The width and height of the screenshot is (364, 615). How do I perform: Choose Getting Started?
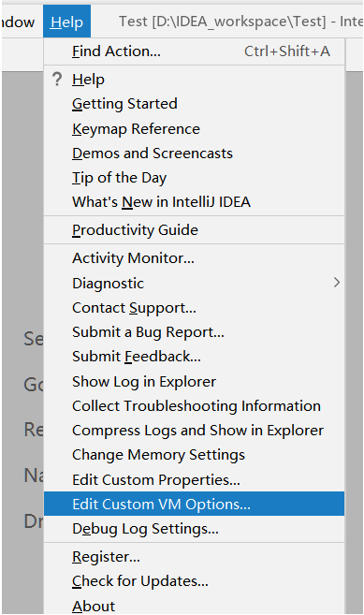[194, 104]
